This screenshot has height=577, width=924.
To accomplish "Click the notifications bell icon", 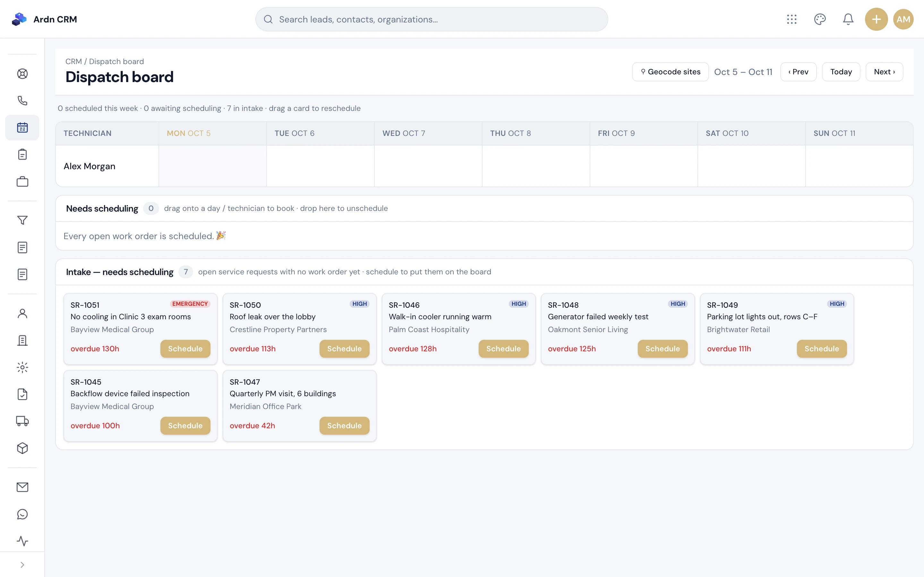I will (848, 19).
